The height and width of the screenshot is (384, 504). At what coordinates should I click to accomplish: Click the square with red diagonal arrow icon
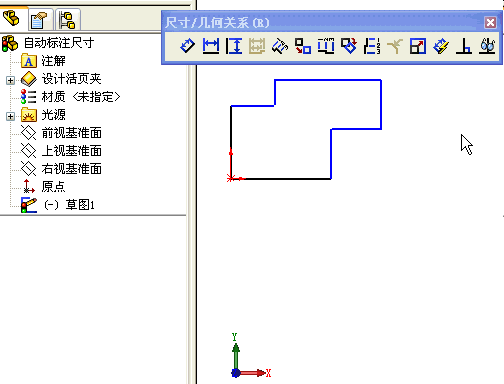coord(418,46)
